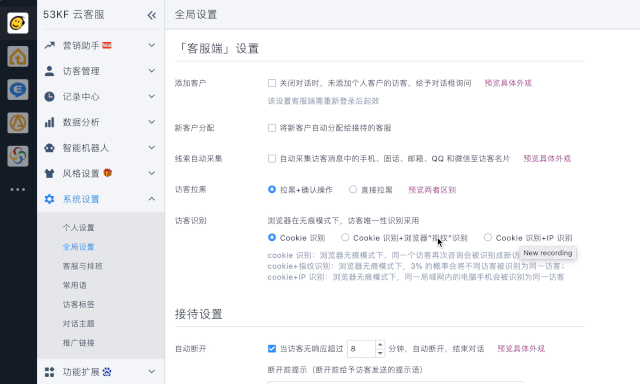The image size is (640, 384).
Task: Select Cookie 识别+IP 识别 radio option
Action: [488, 238]
